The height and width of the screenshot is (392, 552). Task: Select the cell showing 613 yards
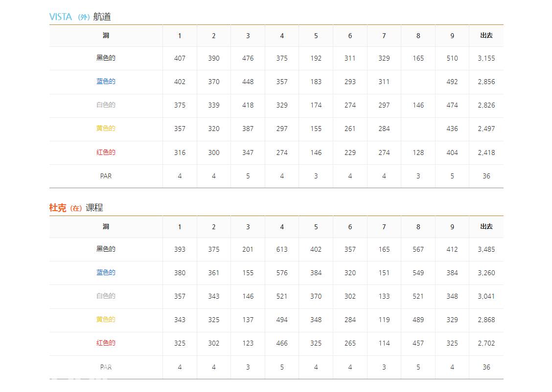[x=282, y=249]
